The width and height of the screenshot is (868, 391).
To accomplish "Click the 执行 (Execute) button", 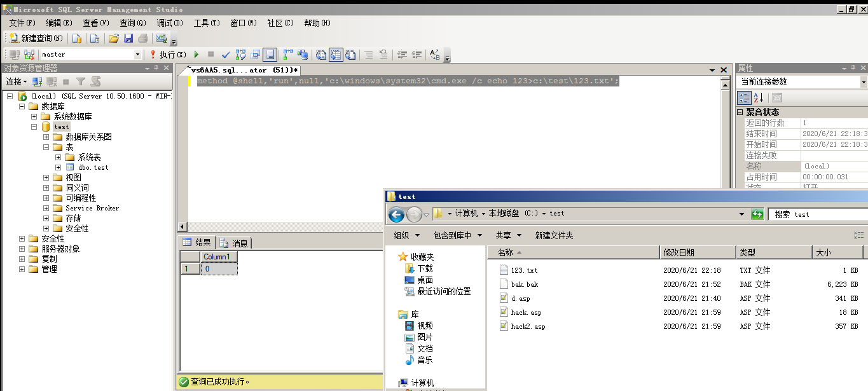I will tap(167, 55).
